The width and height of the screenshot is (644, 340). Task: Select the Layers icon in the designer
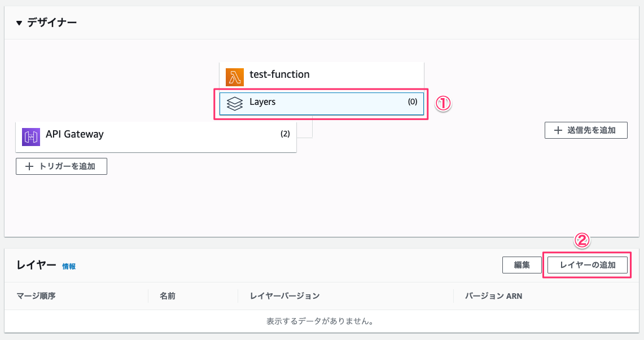(234, 103)
